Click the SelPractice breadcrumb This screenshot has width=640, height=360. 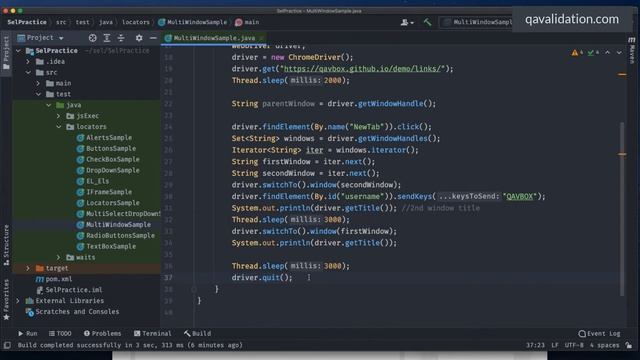pyautogui.click(x=27, y=22)
